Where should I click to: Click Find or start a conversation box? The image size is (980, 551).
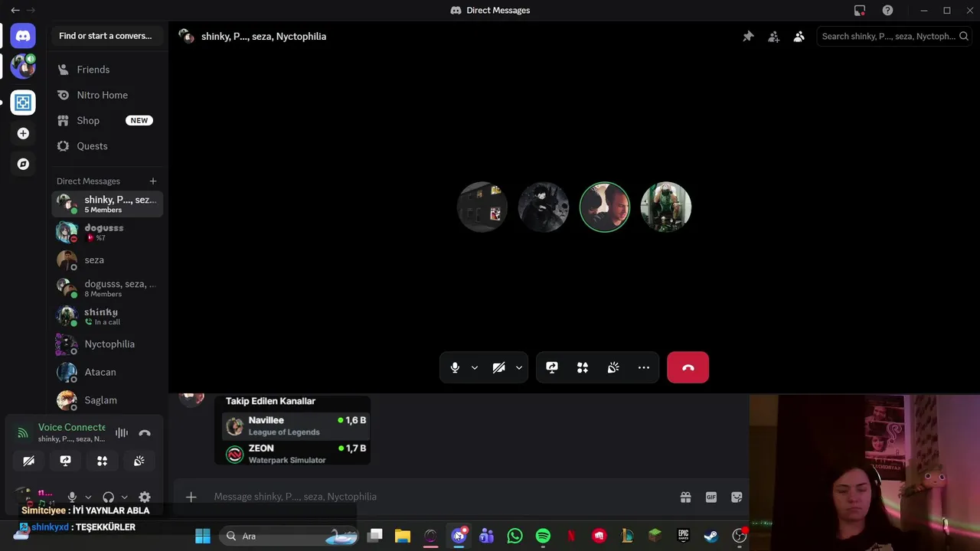[x=106, y=36]
